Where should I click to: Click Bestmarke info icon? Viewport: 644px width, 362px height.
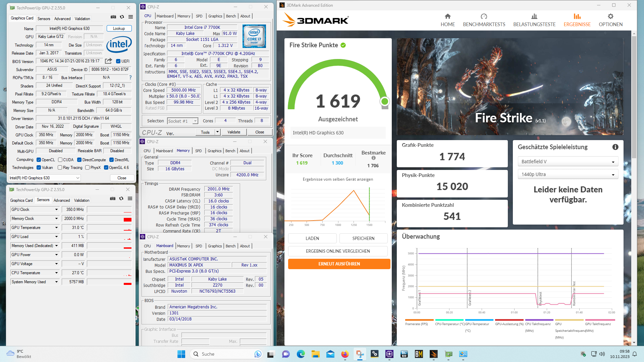click(373, 158)
